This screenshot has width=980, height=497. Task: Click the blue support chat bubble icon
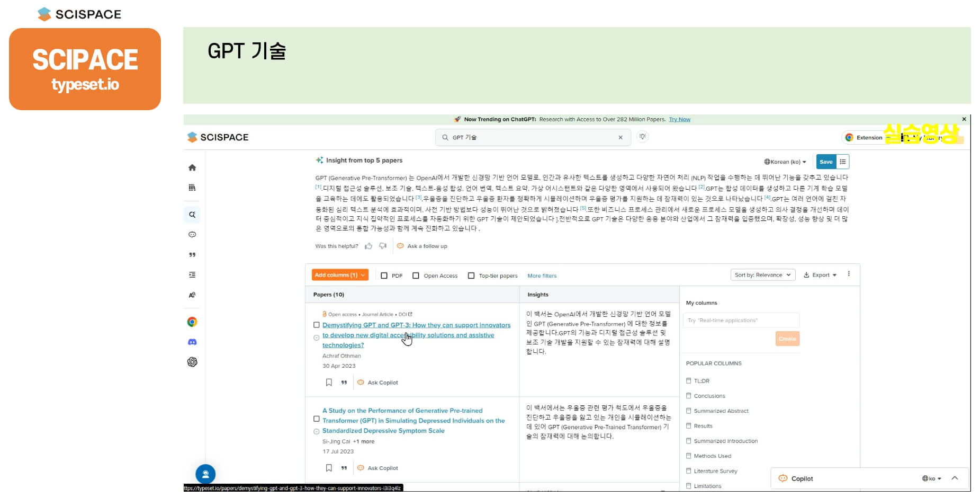click(205, 474)
